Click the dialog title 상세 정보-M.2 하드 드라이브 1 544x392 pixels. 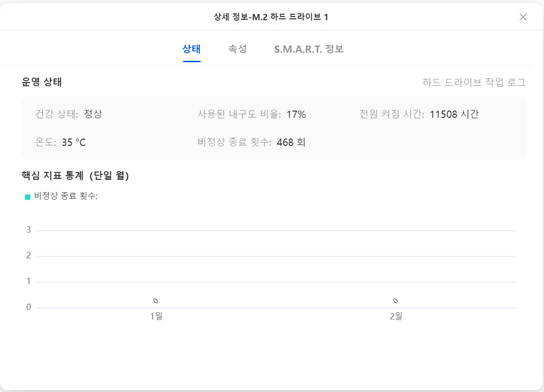coord(271,17)
